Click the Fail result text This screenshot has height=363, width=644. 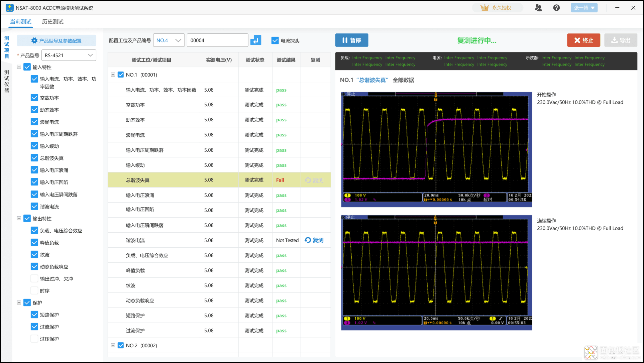280,180
